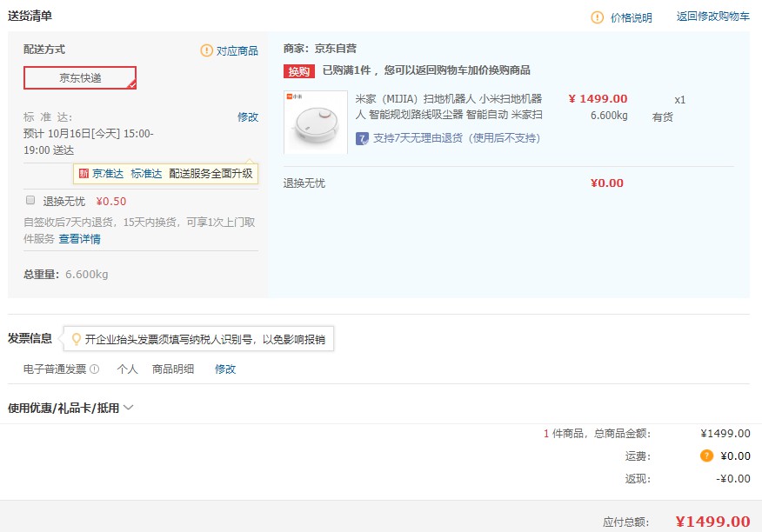Click 应付总额 ¥1499.00 amount
The height and width of the screenshot is (532, 762).
click(x=713, y=522)
